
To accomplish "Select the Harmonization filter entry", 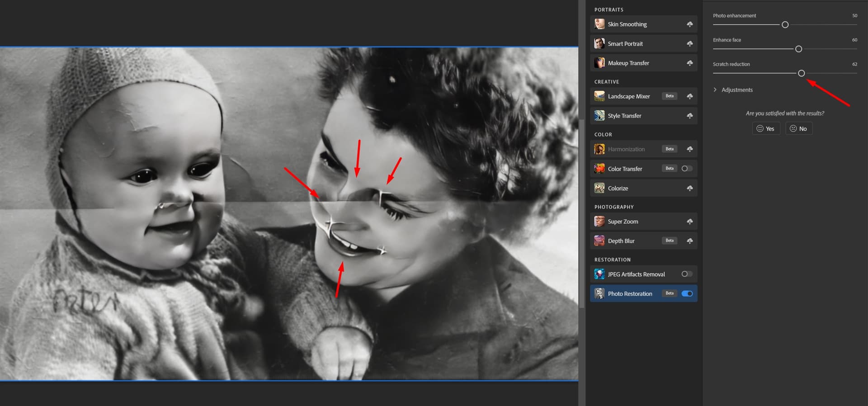I will [626, 149].
